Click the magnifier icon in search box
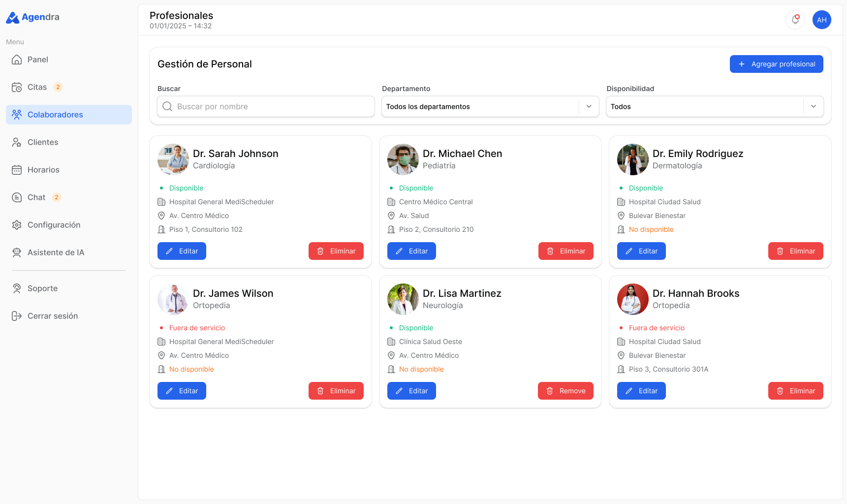 [167, 106]
